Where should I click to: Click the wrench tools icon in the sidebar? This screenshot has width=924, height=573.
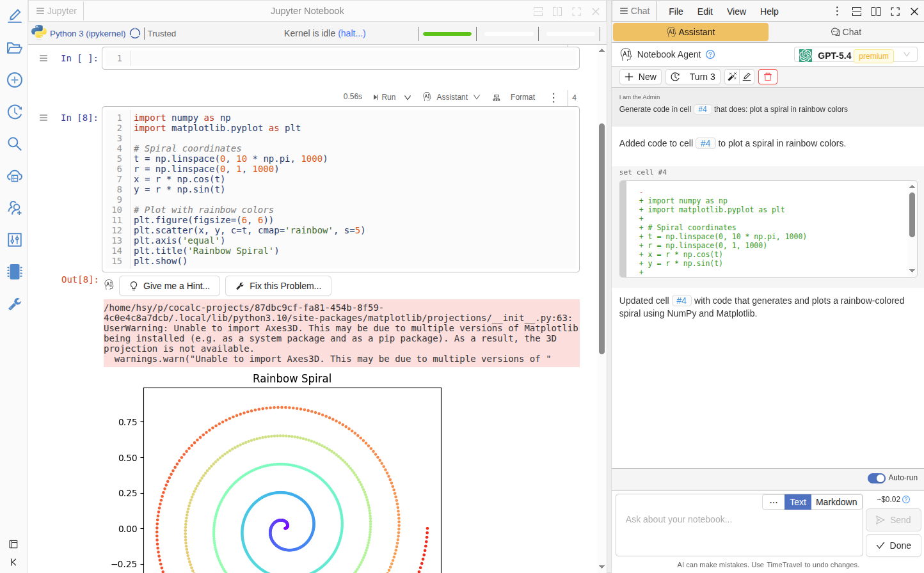coord(14,304)
